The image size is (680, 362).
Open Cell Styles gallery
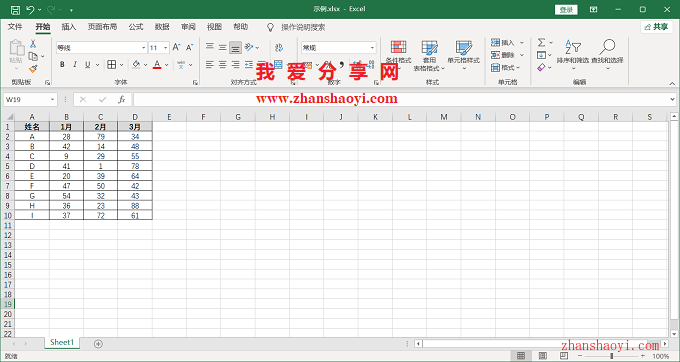(464, 55)
